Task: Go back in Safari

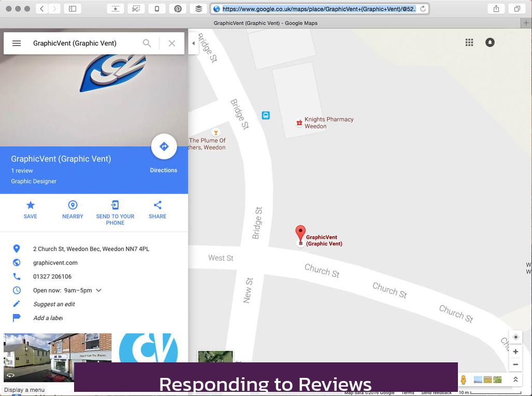Action: [x=42, y=9]
